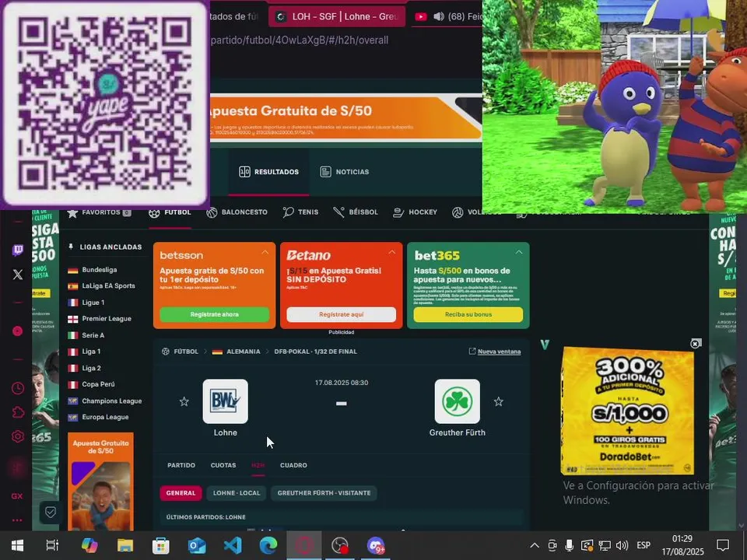Switch to the Cuotas tab
The height and width of the screenshot is (560, 747).
(223, 465)
